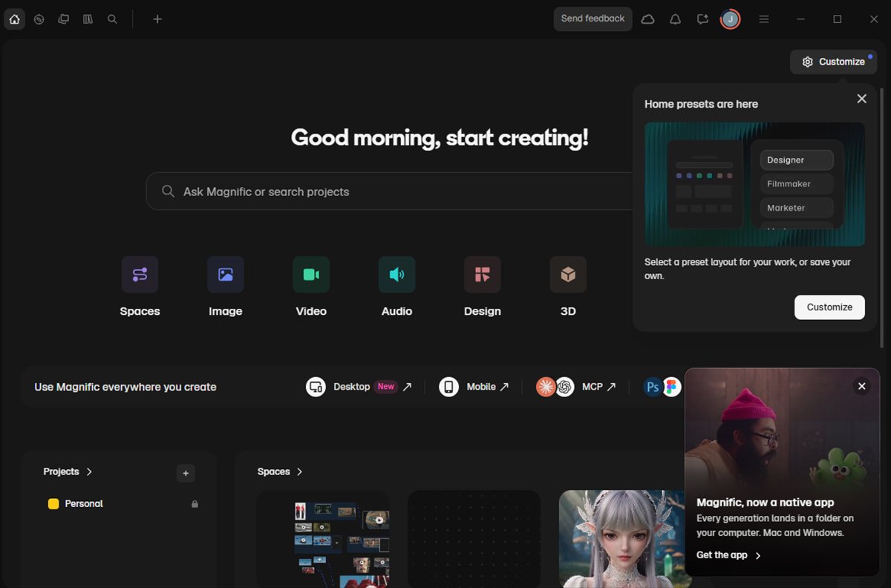Open the Mobile app link
The height and width of the screenshot is (588, 891).
474,387
